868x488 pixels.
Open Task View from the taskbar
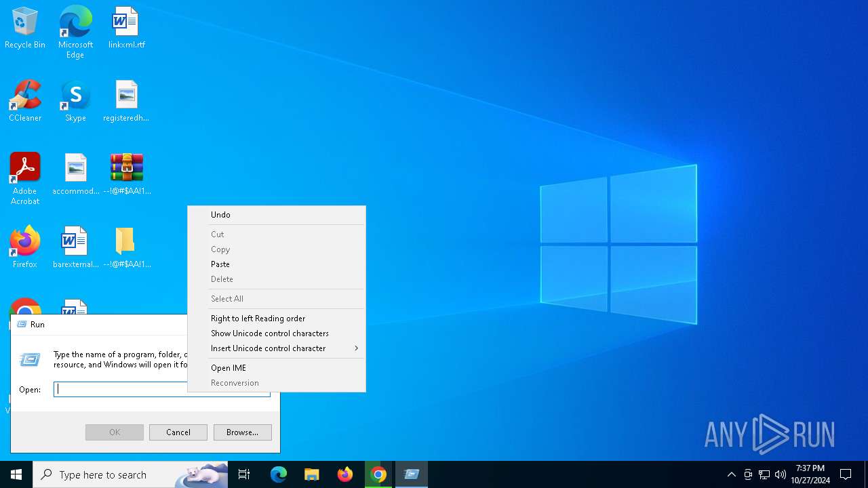click(x=244, y=474)
